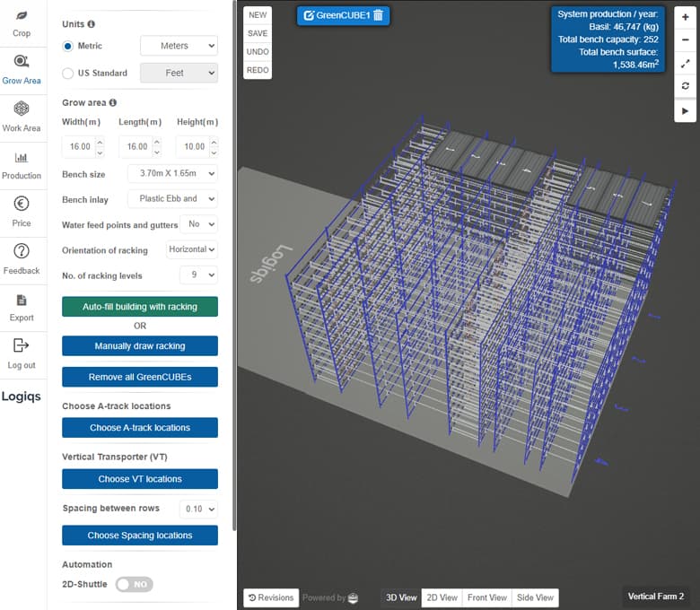Open the Production chart icon
700x610 pixels.
coord(22,165)
